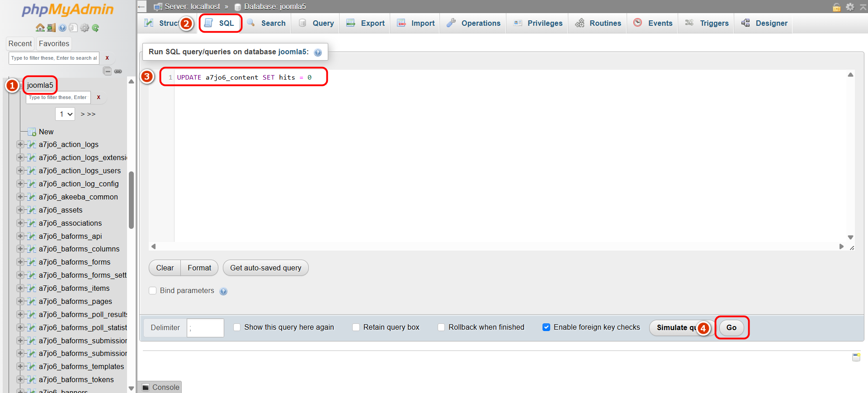Click the navigation panel hide arrow button
The height and width of the screenshot is (393, 868).
(x=142, y=7)
